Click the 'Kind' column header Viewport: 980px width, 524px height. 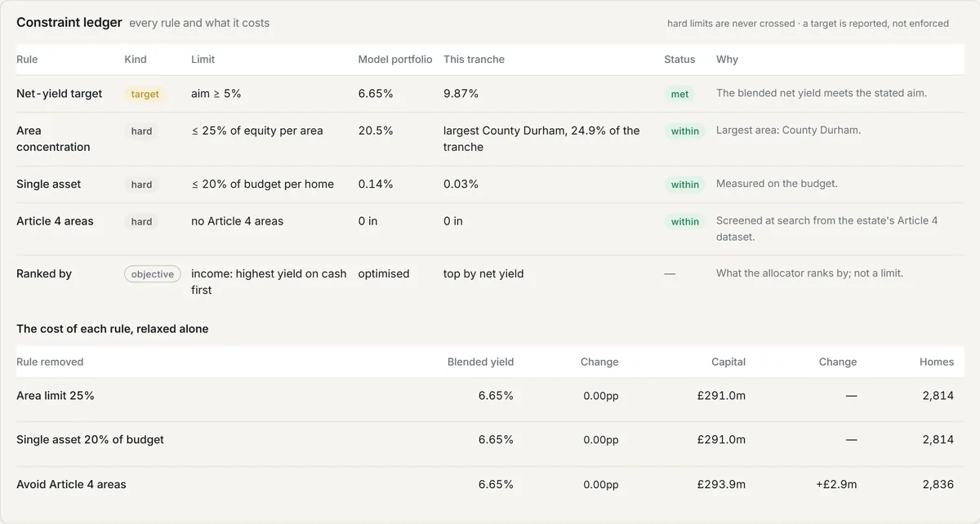pos(136,60)
